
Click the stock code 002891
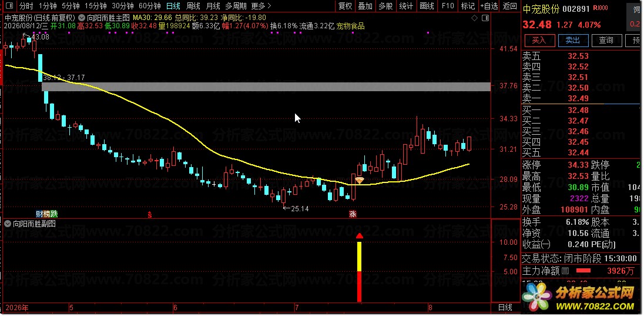pos(576,9)
